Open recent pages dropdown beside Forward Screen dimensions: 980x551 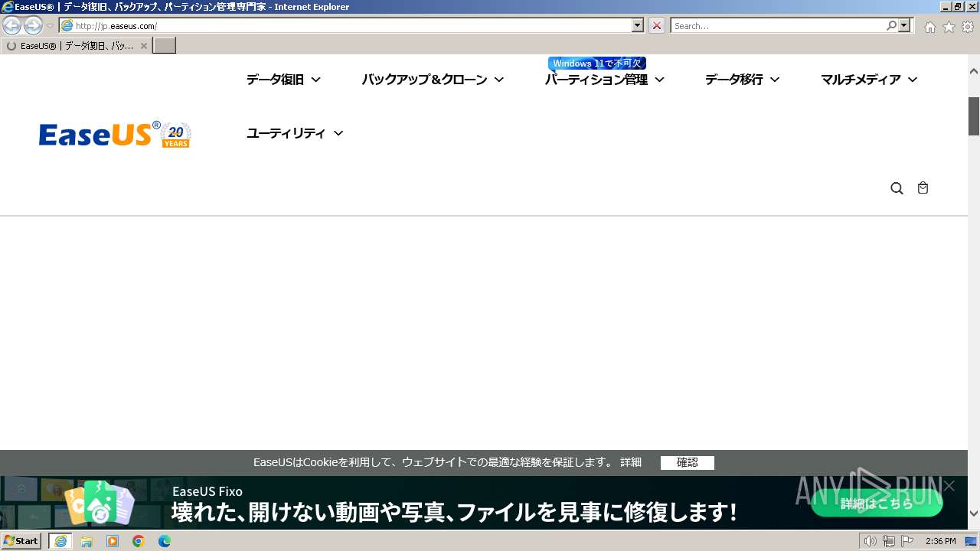(x=51, y=26)
